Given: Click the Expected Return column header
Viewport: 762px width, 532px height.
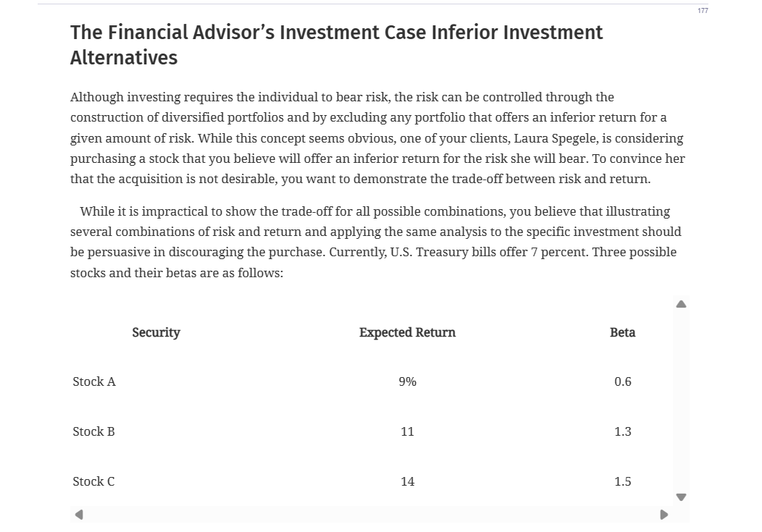Looking at the screenshot, I should pyautogui.click(x=407, y=332).
